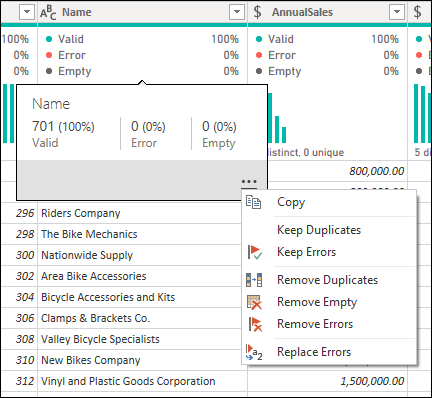This screenshot has width=432, height=398.
Task: Click the AnnualSales distribution bar chart
Action: point(277,118)
